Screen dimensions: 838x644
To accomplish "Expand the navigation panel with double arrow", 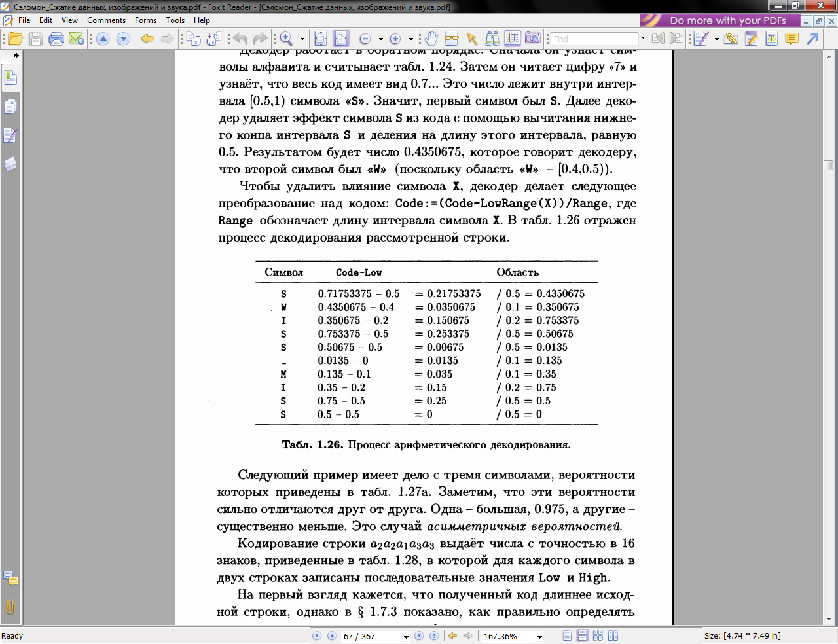I will point(16,56).
